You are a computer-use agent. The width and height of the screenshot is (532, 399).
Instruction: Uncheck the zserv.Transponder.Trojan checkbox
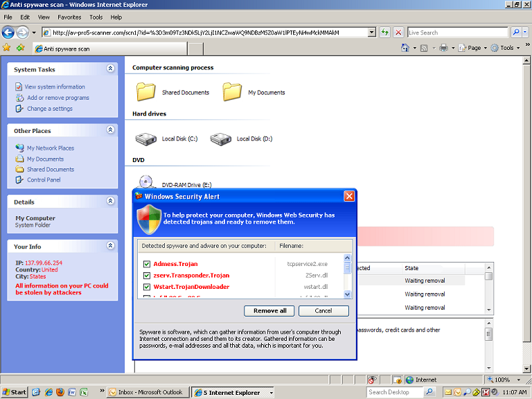tap(147, 276)
